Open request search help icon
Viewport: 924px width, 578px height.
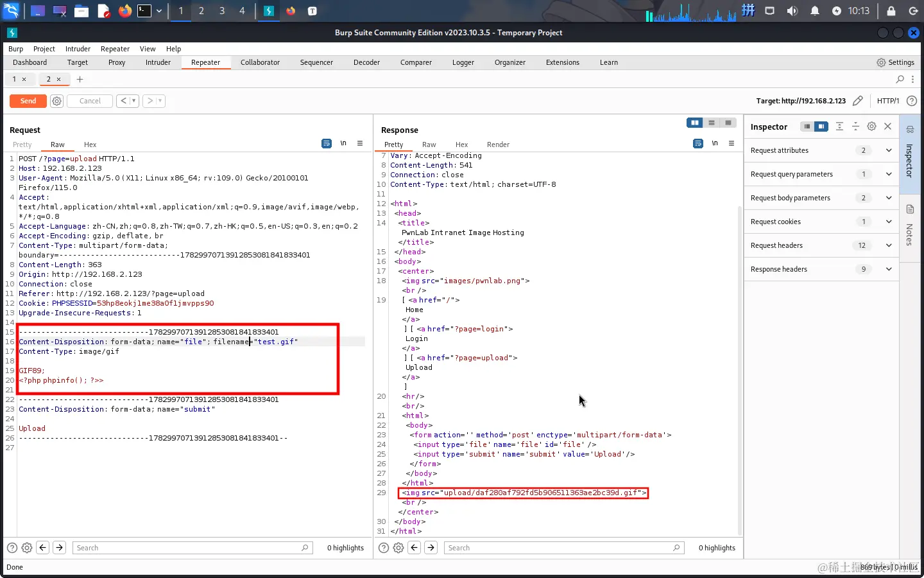(x=12, y=548)
